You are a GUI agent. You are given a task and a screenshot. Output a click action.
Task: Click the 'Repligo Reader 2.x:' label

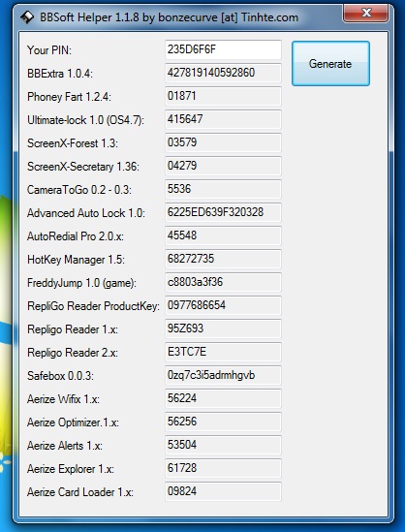point(73,353)
